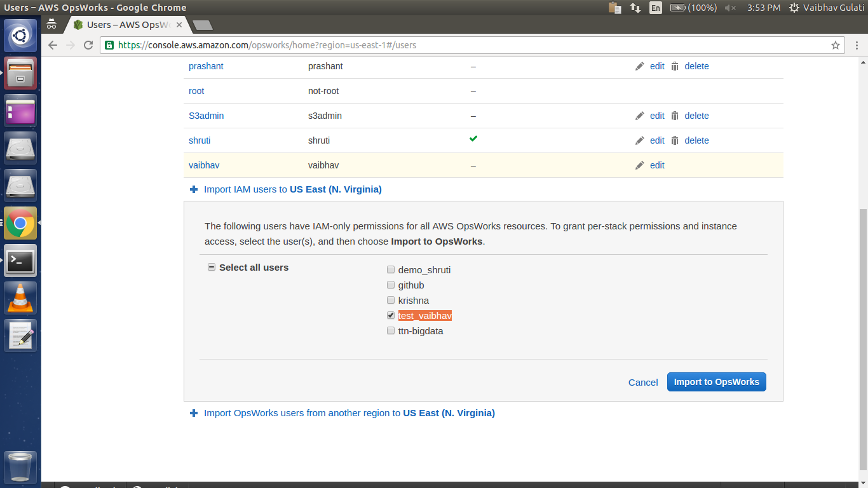
Task: Launch the purple window app in dock
Action: (20, 111)
